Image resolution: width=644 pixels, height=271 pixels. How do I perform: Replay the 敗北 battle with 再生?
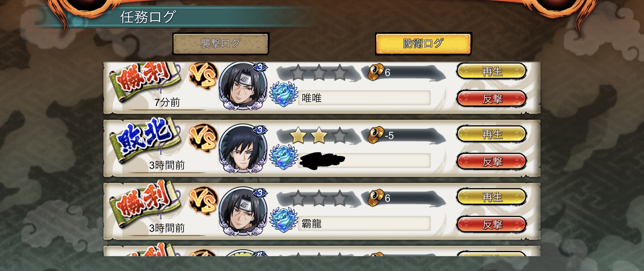491,134
